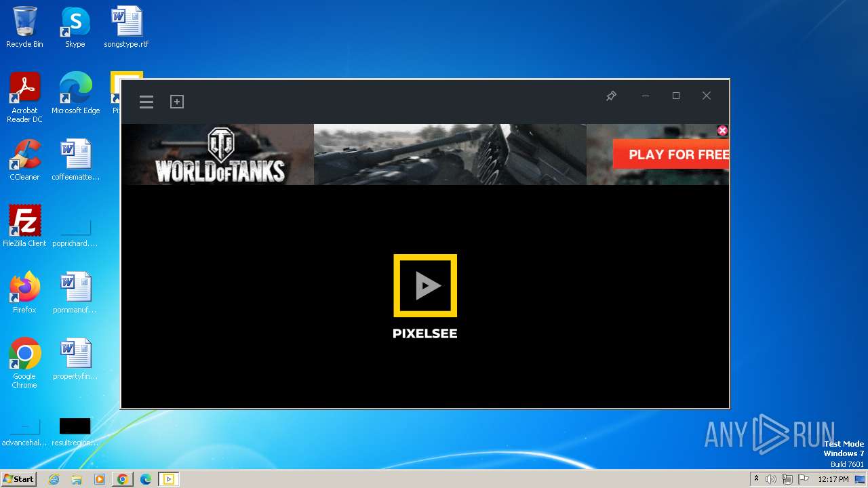
Task: Click PixelSee taskbar button
Action: click(169, 479)
